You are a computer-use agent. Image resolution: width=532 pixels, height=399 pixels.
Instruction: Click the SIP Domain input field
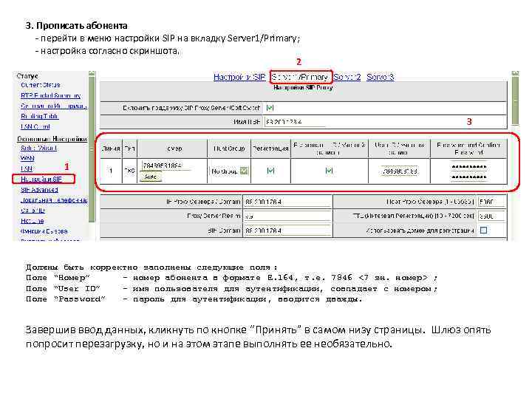click(287, 231)
